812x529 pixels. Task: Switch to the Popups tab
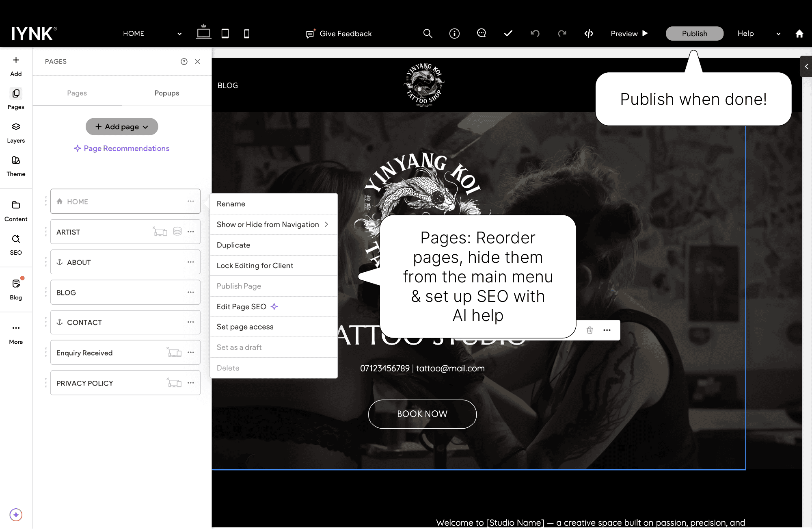[166, 93]
